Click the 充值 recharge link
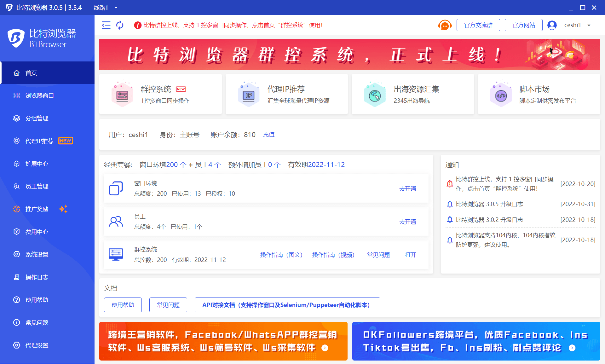Image resolution: width=605 pixels, height=364 pixels. tap(269, 135)
